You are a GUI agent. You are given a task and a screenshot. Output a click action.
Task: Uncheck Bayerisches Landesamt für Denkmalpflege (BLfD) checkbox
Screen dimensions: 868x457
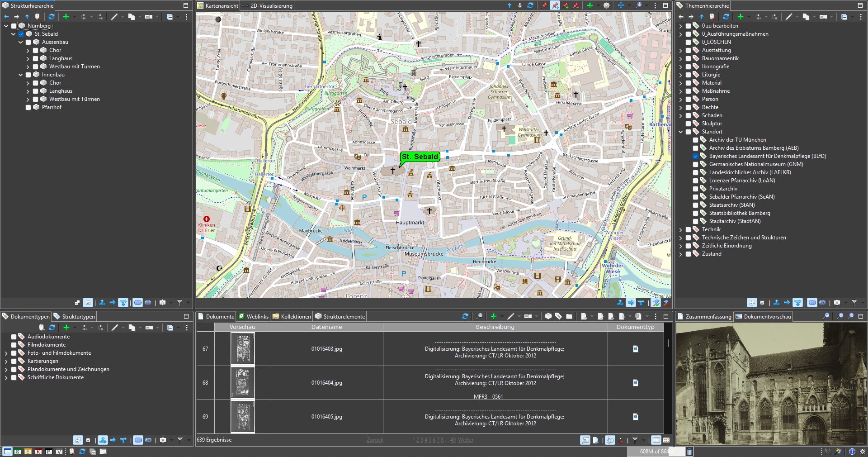click(x=695, y=156)
